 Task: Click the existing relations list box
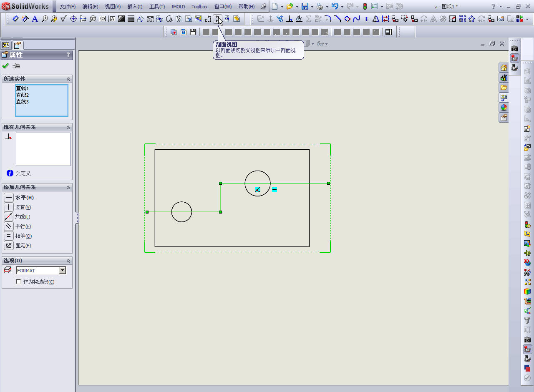click(43, 149)
